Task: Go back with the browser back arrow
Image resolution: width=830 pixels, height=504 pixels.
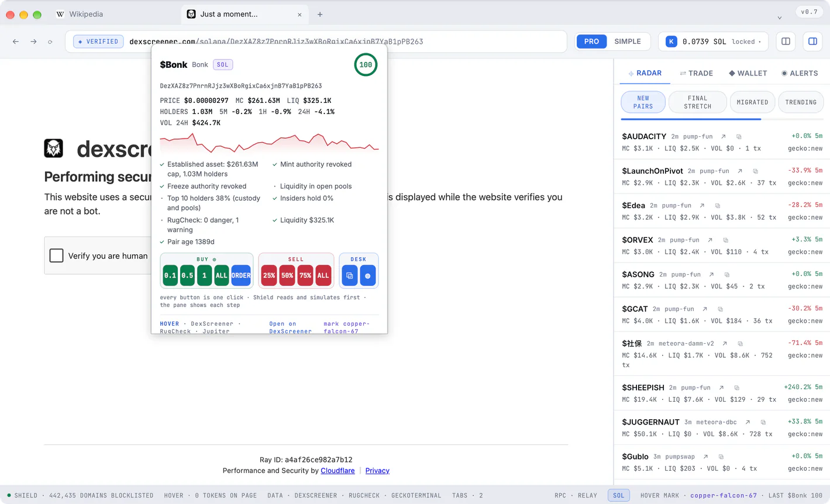Action: (16, 42)
